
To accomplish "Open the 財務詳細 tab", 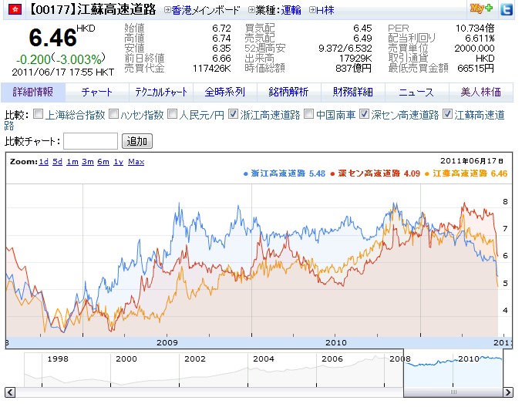I will tap(352, 92).
